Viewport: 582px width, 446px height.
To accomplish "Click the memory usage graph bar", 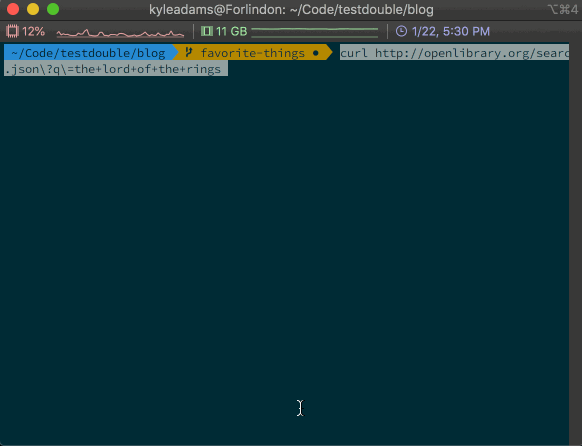I will [314, 32].
